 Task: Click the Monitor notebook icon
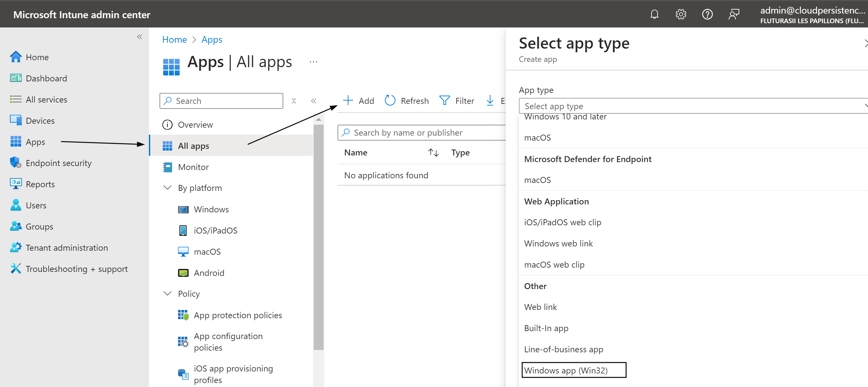pyautogui.click(x=167, y=167)
